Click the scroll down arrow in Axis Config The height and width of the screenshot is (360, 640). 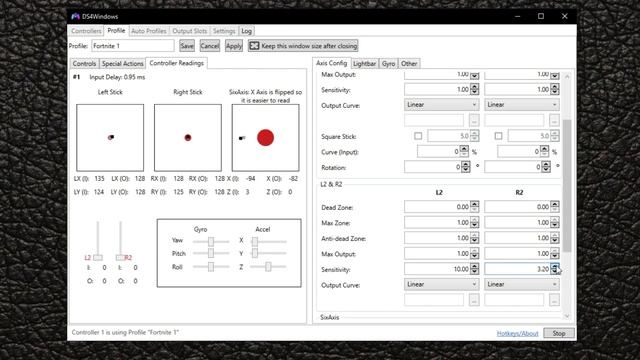pyautogui.click(x=567, y=316)
